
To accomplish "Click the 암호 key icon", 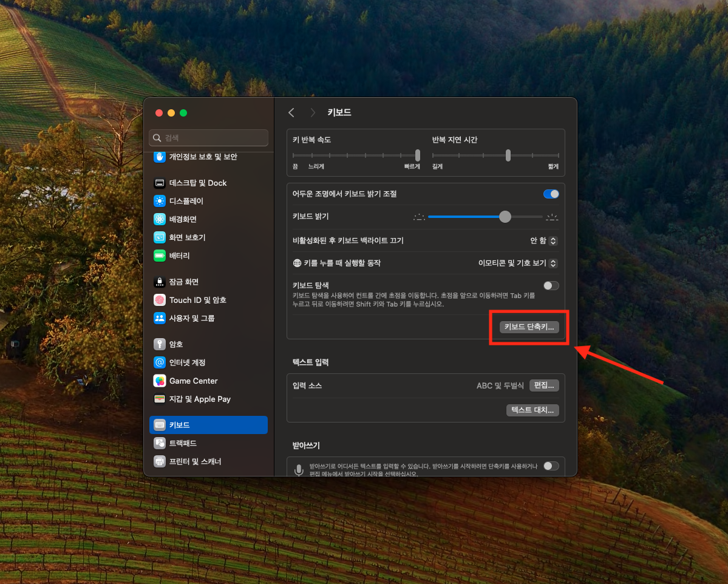I will 159,344.
